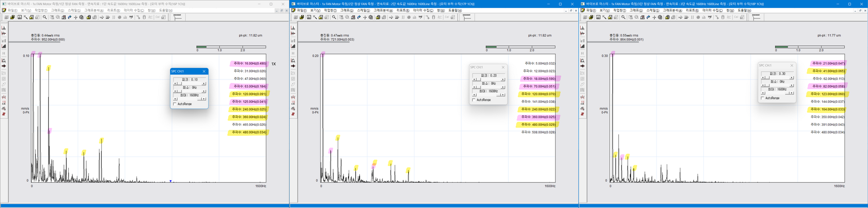
Task: Open the 그래프분석(A) menu in the left window
Action: [x=94, y=10]
